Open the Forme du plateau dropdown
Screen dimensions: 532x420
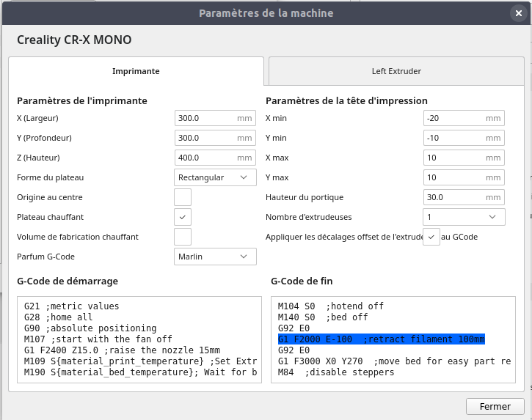215,177
